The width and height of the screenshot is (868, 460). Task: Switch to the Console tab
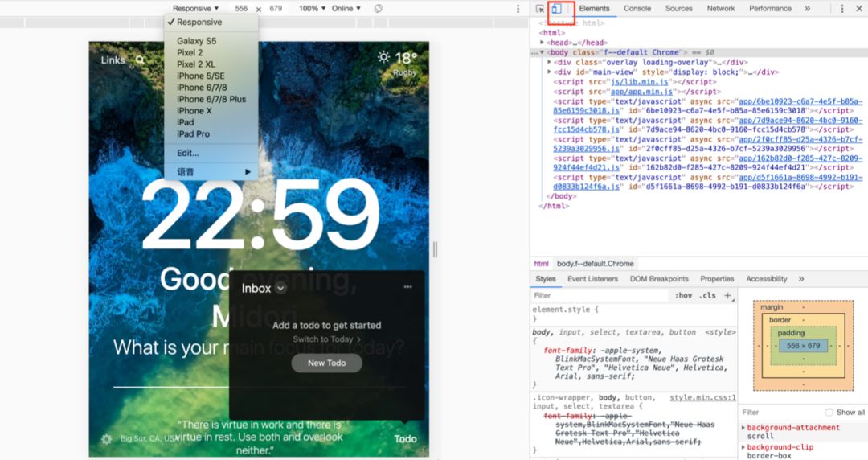click(x=637, y=8)
